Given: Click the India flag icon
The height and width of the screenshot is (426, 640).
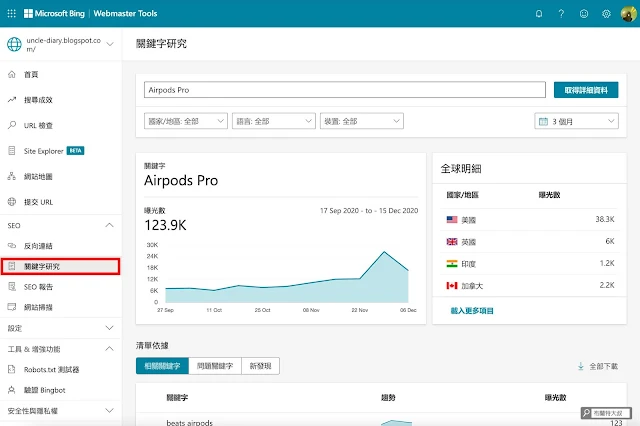Looking at the screenshot, I should pyautogui.click(x=452, y=264).
